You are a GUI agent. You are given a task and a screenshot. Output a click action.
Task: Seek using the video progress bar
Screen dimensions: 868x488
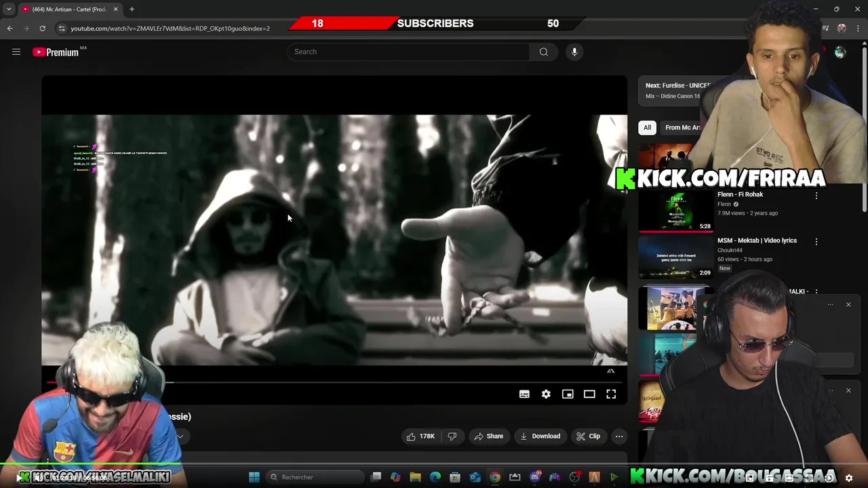(x=334, y=382)
